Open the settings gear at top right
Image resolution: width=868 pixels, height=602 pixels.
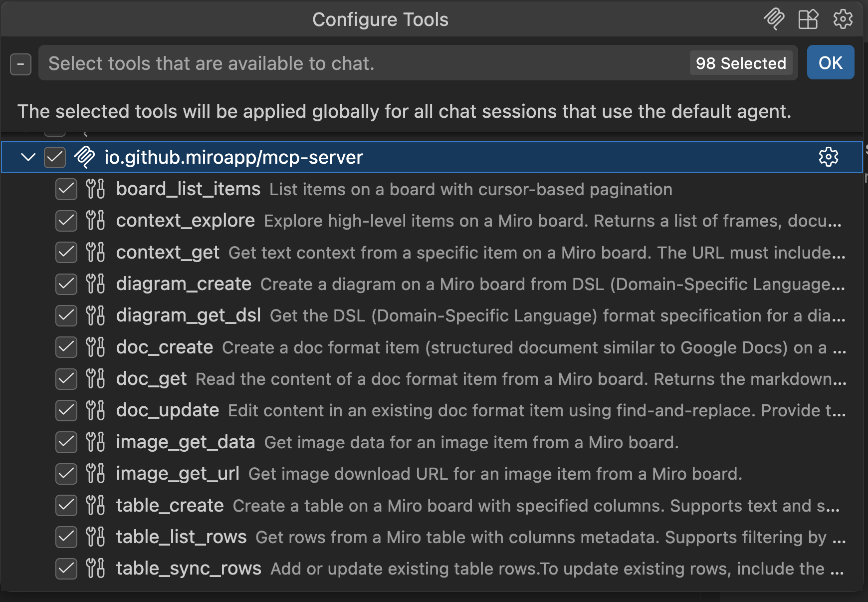click(843, 19)
